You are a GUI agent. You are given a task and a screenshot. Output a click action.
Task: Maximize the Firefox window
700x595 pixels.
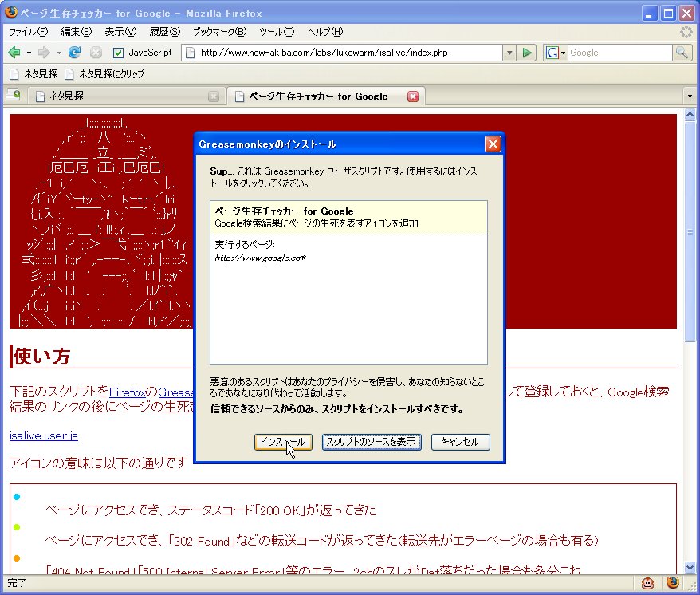click(x=668, y=14)
